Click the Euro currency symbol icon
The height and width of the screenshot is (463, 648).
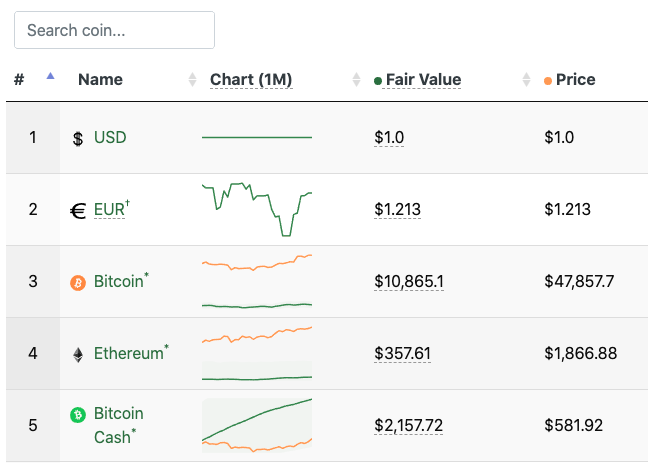coord(78,211)
